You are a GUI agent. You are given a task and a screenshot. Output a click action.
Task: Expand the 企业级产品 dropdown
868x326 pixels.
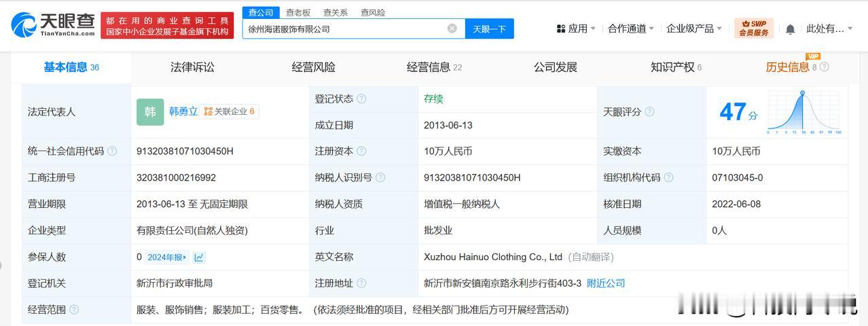tap(694, 29)
